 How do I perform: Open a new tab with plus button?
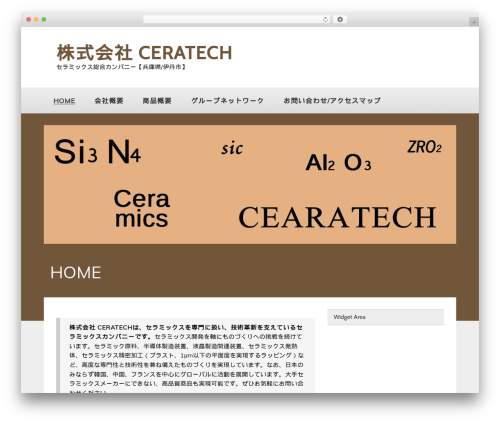pos(474,22)
